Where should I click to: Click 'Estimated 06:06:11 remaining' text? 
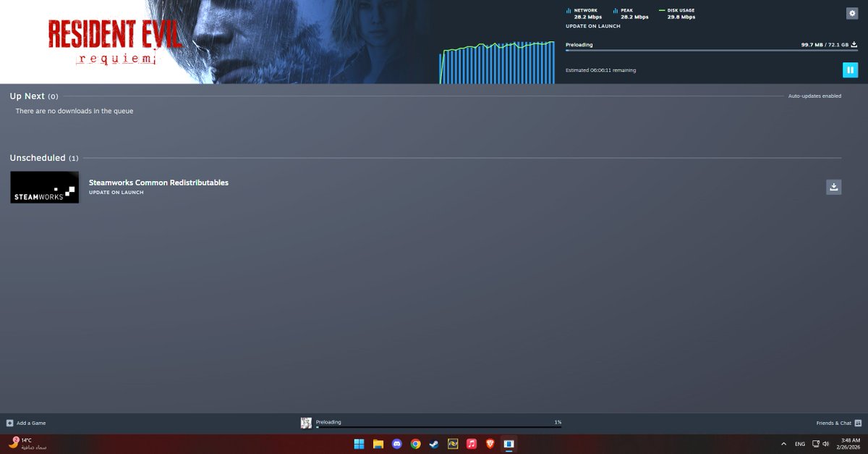pos(600,70)
